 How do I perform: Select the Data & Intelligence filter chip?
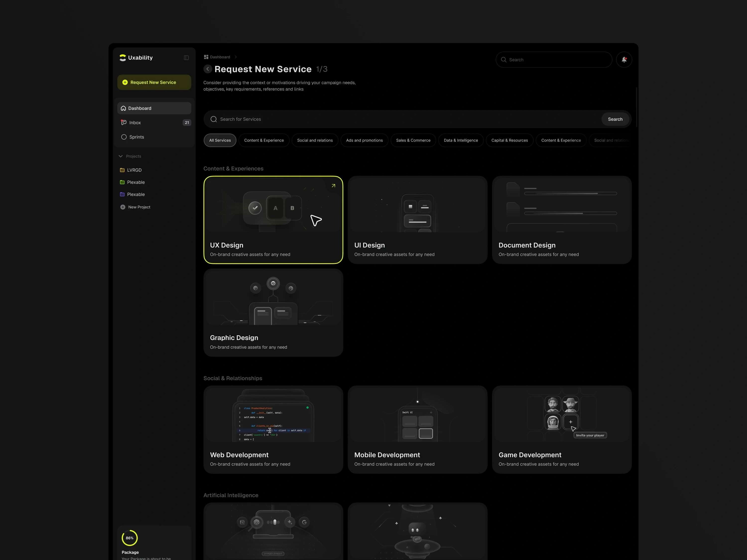461,140
